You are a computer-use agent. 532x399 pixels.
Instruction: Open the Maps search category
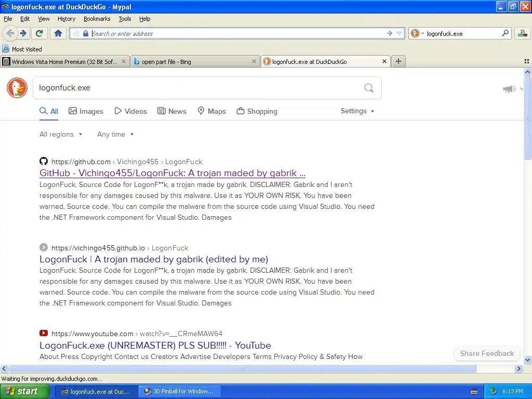point(212,111)
